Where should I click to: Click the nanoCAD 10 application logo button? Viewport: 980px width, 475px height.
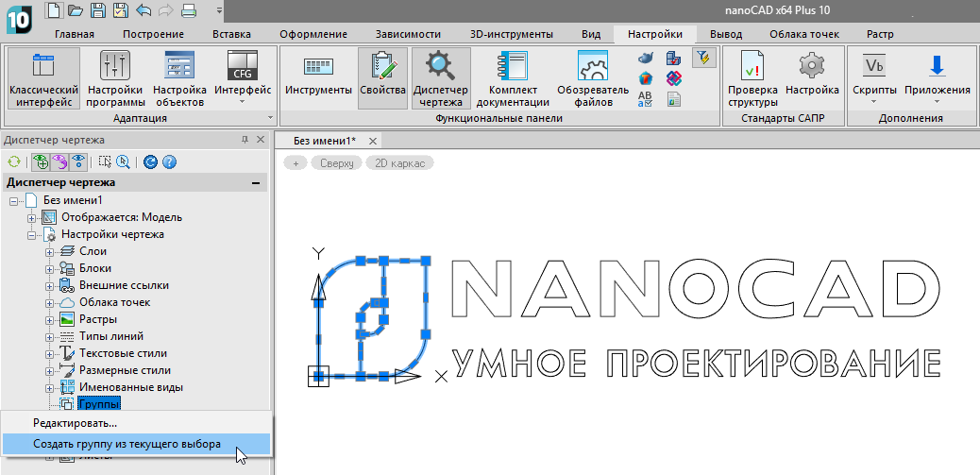point(18,21)
